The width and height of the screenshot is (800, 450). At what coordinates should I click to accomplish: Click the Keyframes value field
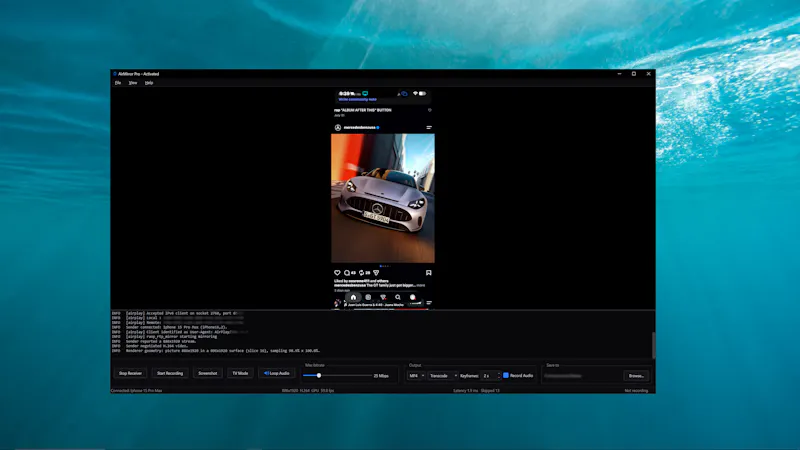pyautogui.click(x=489, y=376)
